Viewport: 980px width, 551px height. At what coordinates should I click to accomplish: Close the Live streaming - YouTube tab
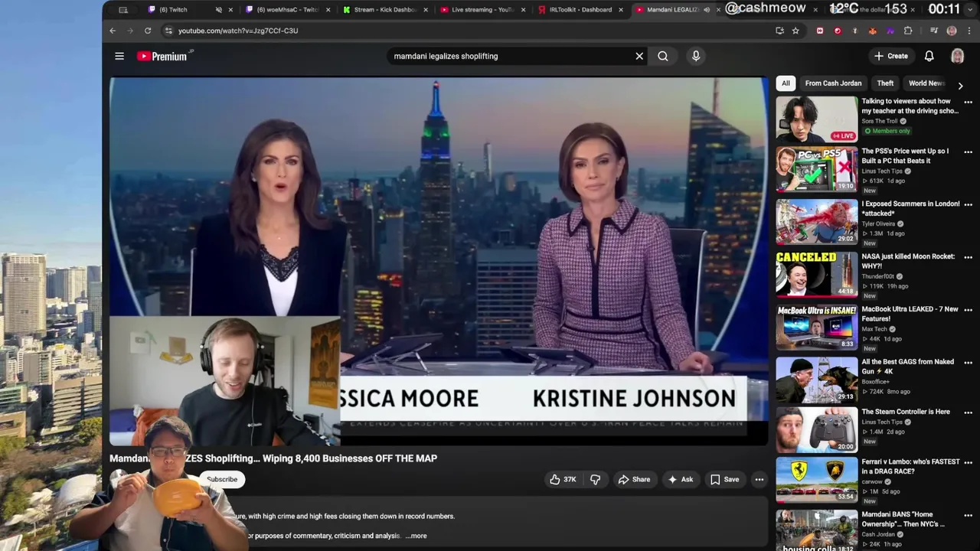pyautogui.click(x=523, y=10)
